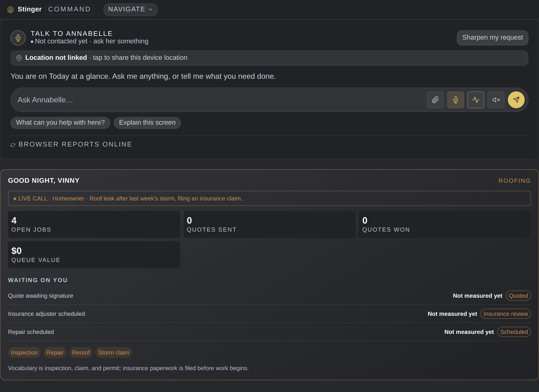Toggle the waveform activity button
This screenshot has width=539, height=392.
pyautogui.click(x=476, y=100)
